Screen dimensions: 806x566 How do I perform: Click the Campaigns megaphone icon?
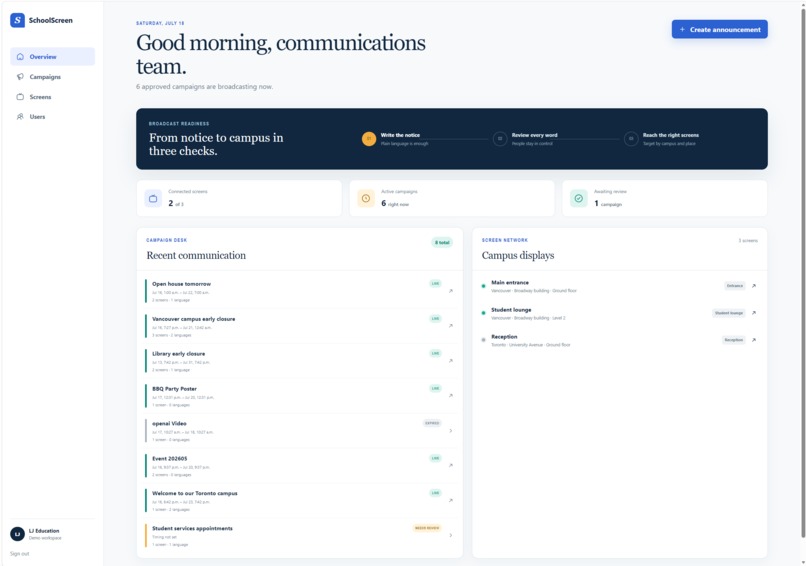point(20,77)
